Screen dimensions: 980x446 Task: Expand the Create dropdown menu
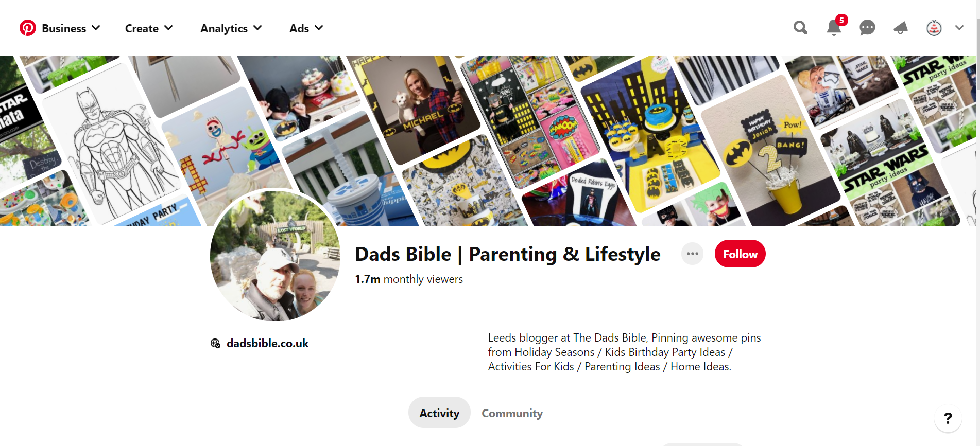pyautogui.click(x=148, y=28)
